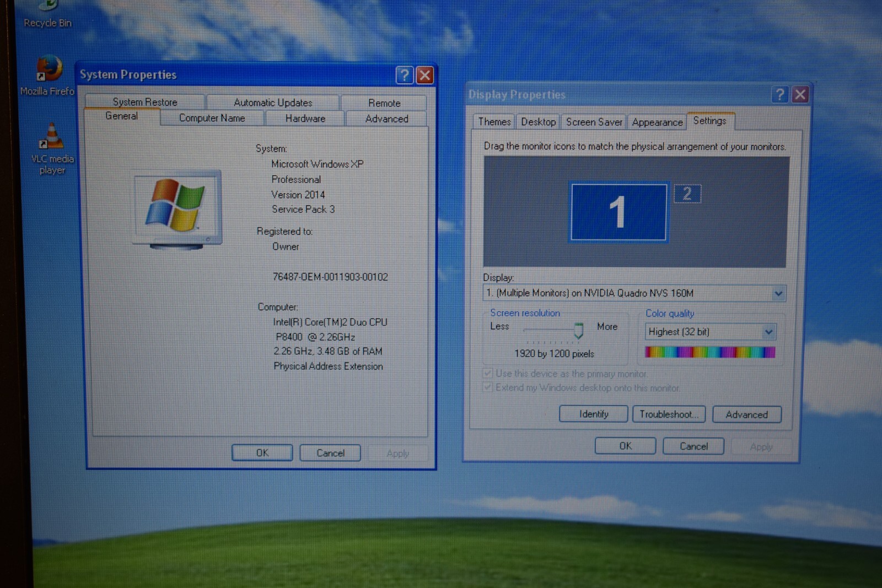This screenshot has height=588, width=882.
Task: Click the 'Version 2014' text
Action: (298, 195)
